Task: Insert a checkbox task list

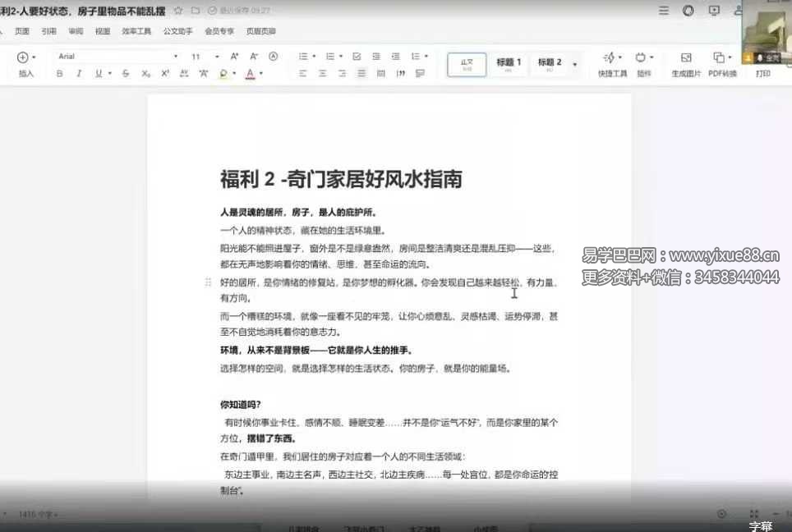Action: point(357,57)
